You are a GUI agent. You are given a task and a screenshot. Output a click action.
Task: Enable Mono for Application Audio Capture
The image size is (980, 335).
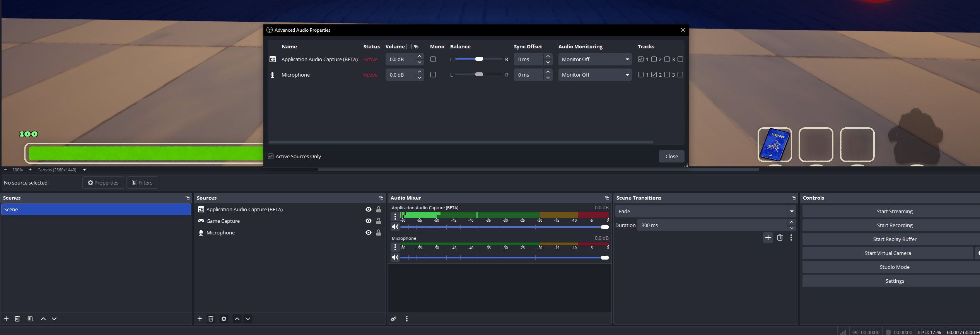click(x=433, y=59)
